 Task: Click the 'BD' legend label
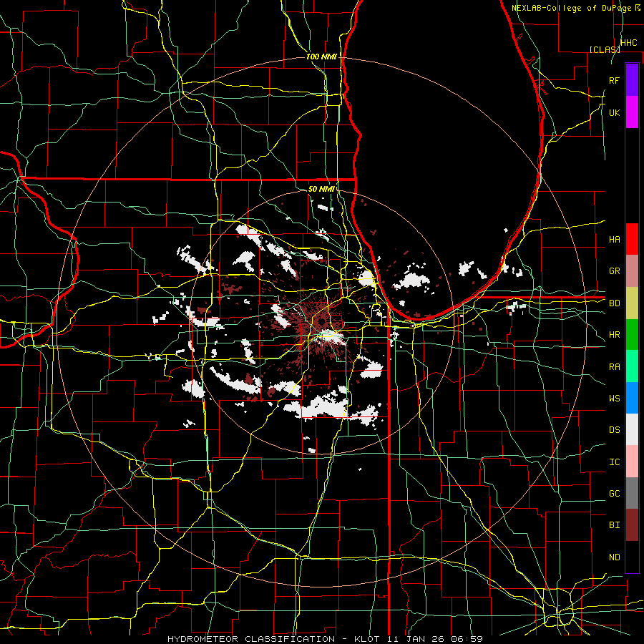pos(614,303)
